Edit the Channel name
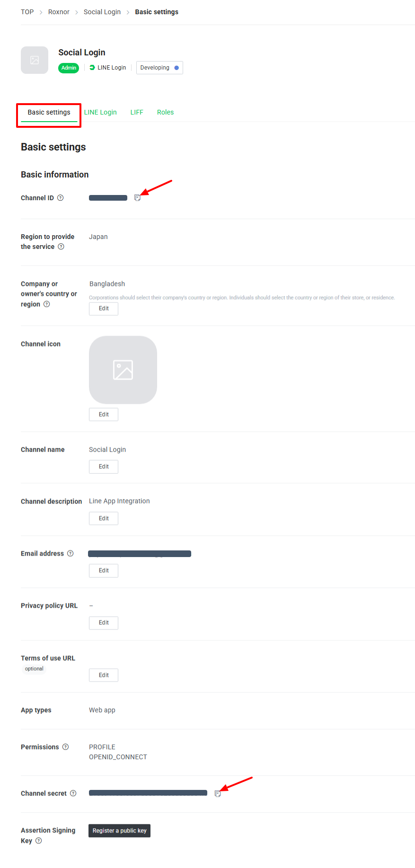The width and height of the screenshot is (415, 868). tap(103, 467)
